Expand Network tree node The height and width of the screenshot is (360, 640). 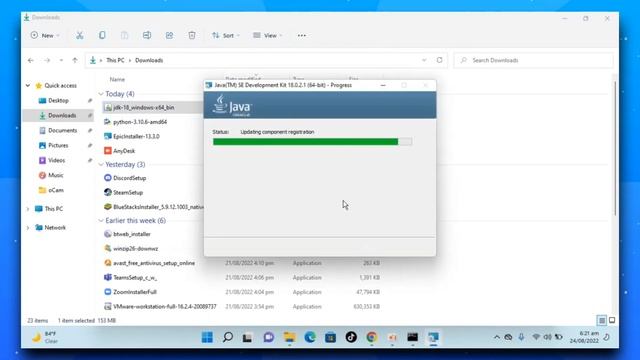pos(28,228)
